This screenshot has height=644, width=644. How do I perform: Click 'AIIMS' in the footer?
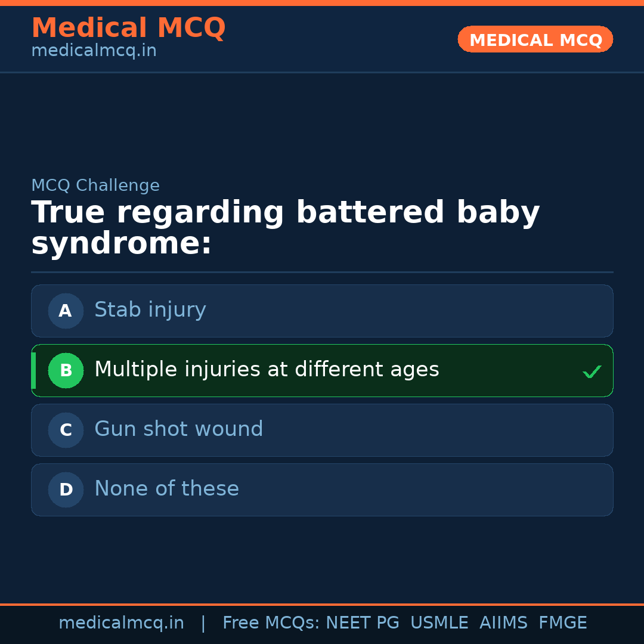pos(503,623)
